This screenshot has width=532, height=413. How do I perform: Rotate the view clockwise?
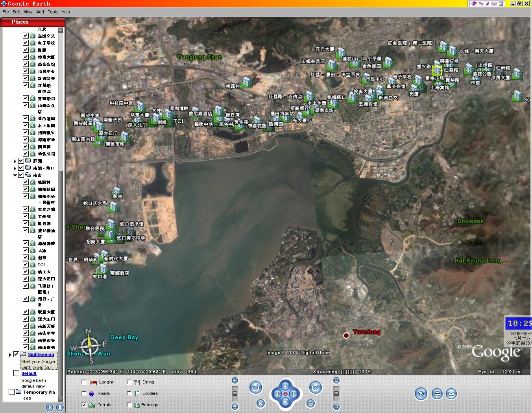click(x=316, y=388)
